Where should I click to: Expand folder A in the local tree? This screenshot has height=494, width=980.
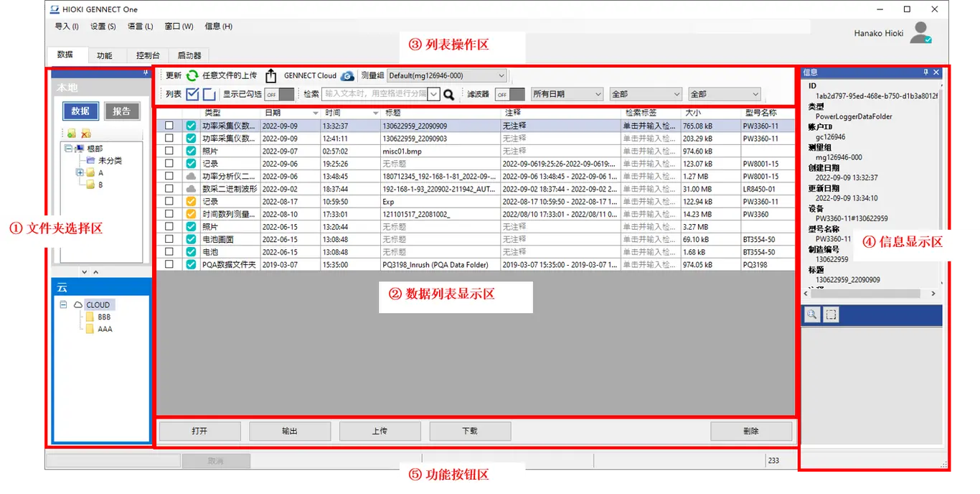tap(80, 172)
